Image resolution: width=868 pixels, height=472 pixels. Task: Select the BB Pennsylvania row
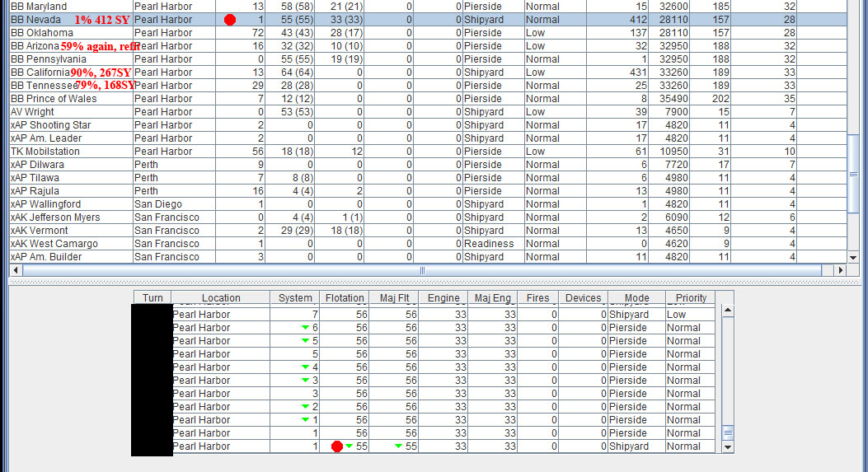429,59
